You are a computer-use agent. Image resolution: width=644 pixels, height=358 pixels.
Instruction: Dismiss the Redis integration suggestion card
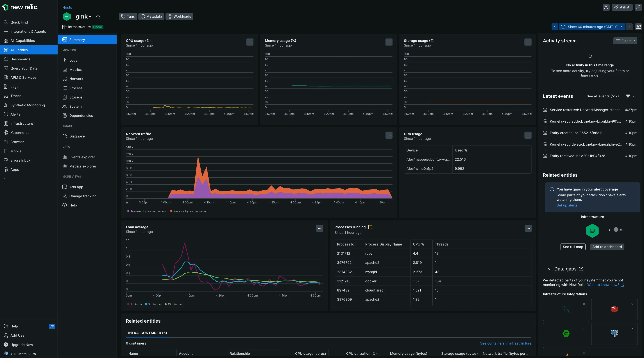click(632, 304)
